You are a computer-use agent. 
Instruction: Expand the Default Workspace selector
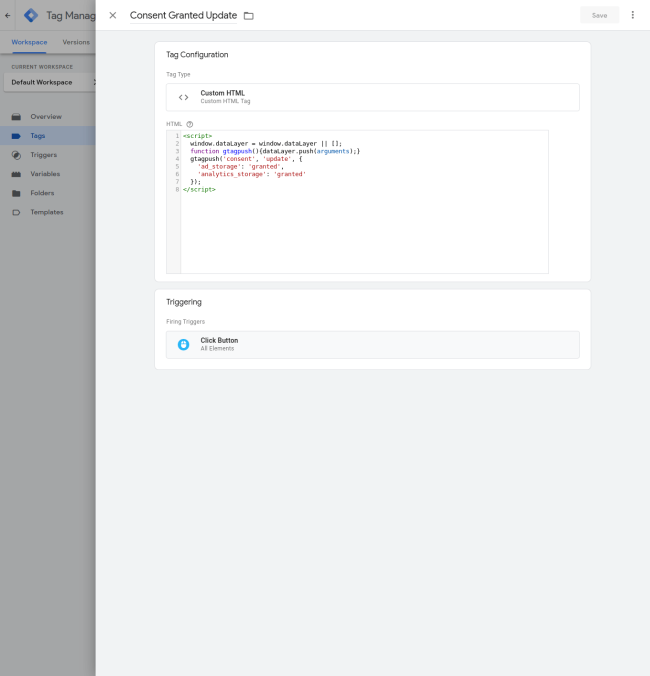pos(50,82)
